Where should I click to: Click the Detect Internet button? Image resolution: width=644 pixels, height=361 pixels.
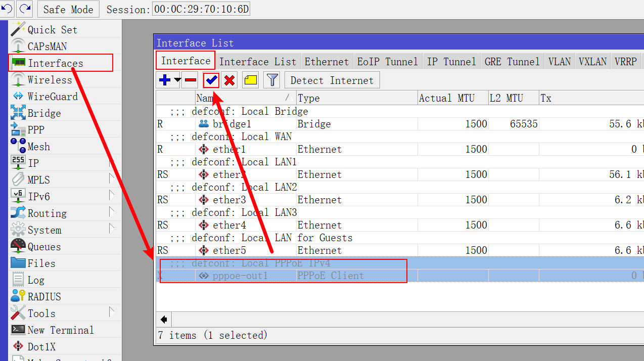tap(332, 80)
